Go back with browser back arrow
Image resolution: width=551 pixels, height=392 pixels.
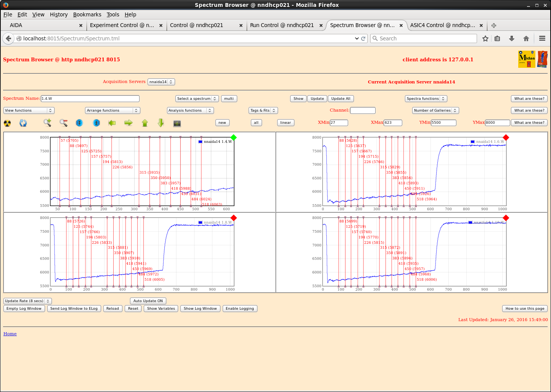point(8,38)
